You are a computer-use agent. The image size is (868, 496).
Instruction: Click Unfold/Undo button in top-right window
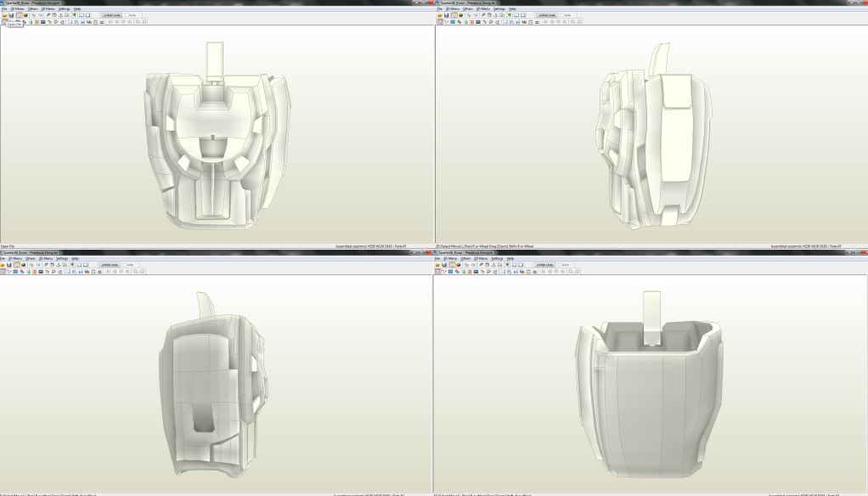pos(547,15)
